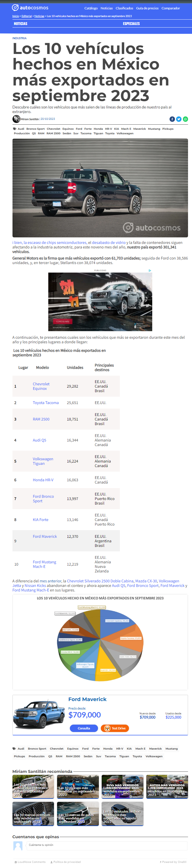Share article on Twitter icon

click(x=179, y=119)
